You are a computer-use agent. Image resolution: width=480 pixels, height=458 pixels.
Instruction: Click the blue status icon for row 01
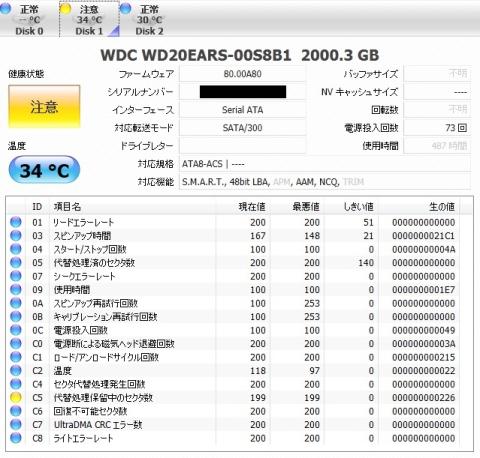click(16, 222)
